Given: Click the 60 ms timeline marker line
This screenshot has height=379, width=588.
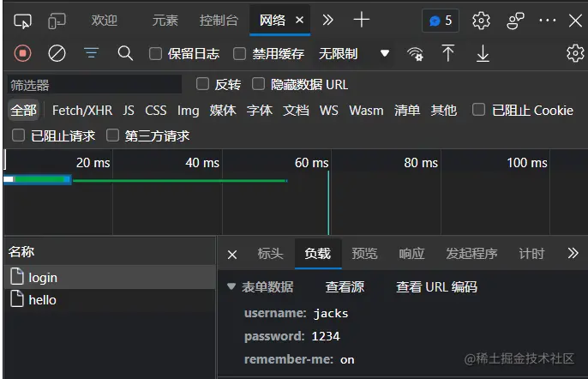Looking at the screenshot, I should click(x=328, y=202).
